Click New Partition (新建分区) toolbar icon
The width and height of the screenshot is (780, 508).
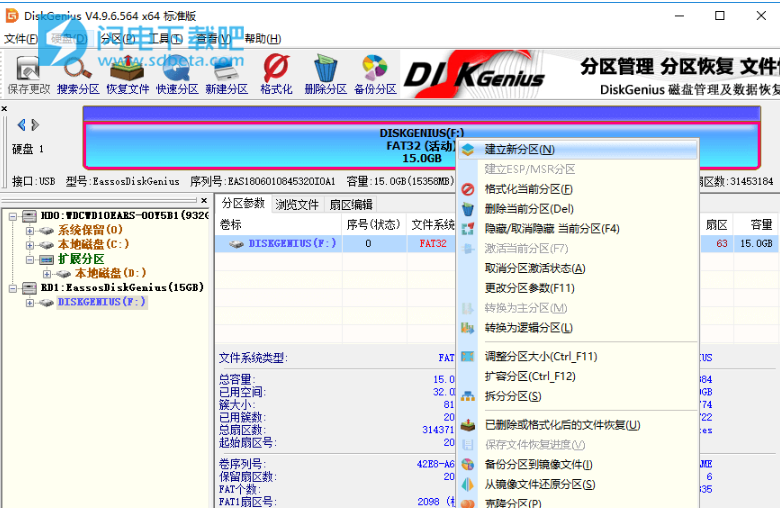226,75
